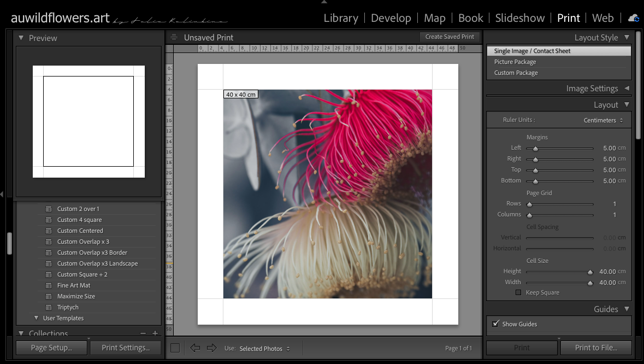The image size is (644, 364).
Task: Go to previous page with left arrow
Action: tap(195, 348)
